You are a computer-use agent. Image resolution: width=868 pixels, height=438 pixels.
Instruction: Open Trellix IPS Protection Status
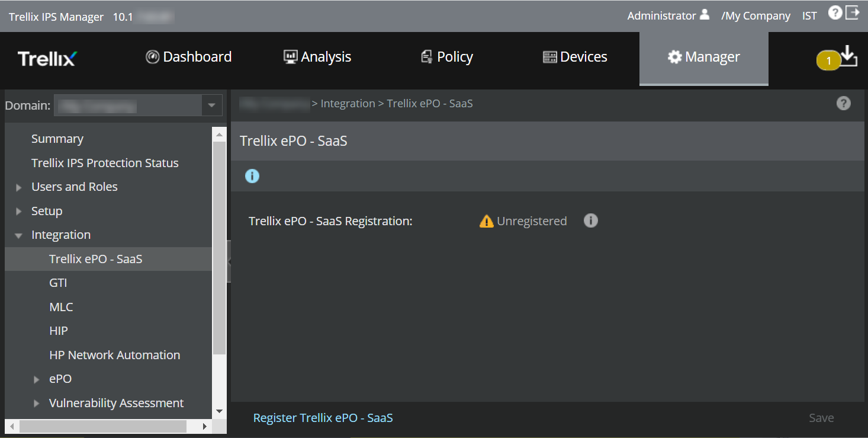pos(105,163)
